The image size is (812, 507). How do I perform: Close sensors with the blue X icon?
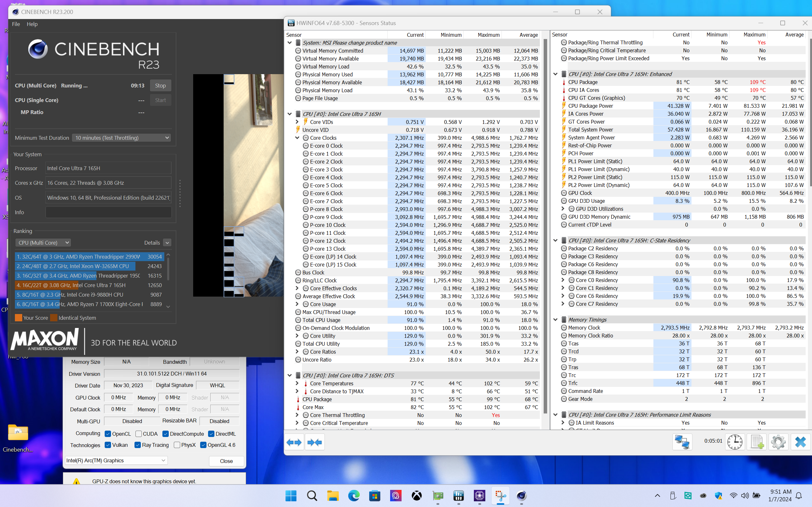(800, 442)
